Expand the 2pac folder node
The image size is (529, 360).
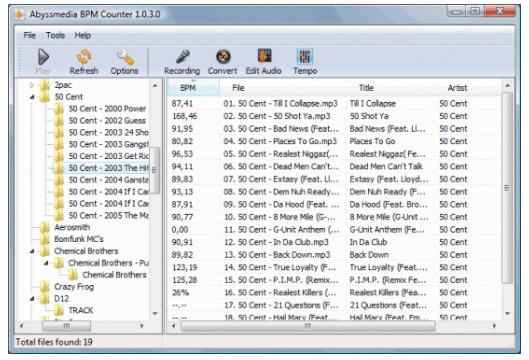[x=32, y=85]
